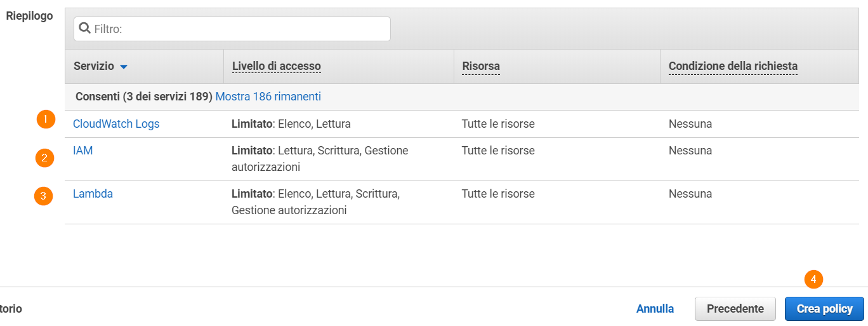Open the CloudWatch Logs service link
This screenshot has width=868, height=326.
tap(116, 124)
